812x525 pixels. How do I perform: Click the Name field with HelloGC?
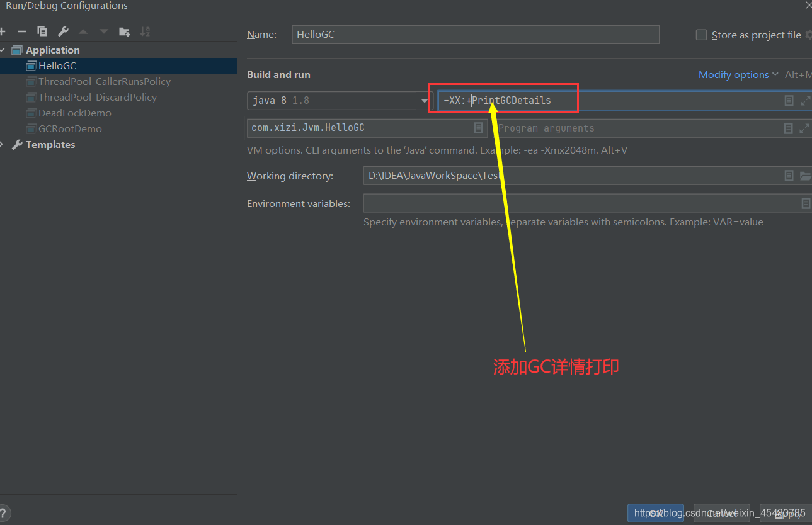tap(476, 35)
